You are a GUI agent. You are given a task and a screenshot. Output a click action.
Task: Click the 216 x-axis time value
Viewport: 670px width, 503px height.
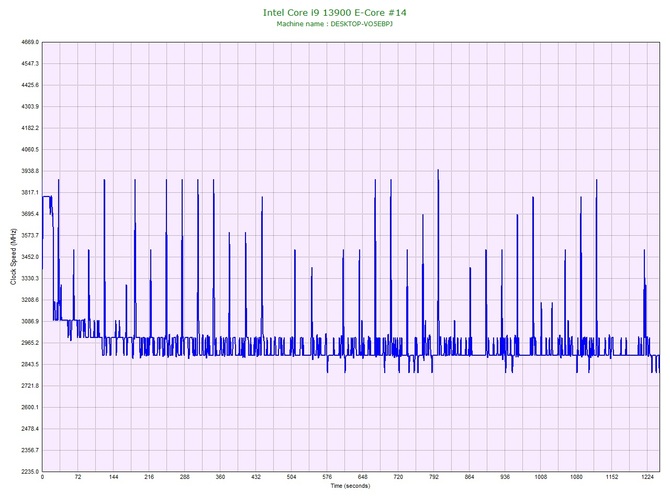149,477
